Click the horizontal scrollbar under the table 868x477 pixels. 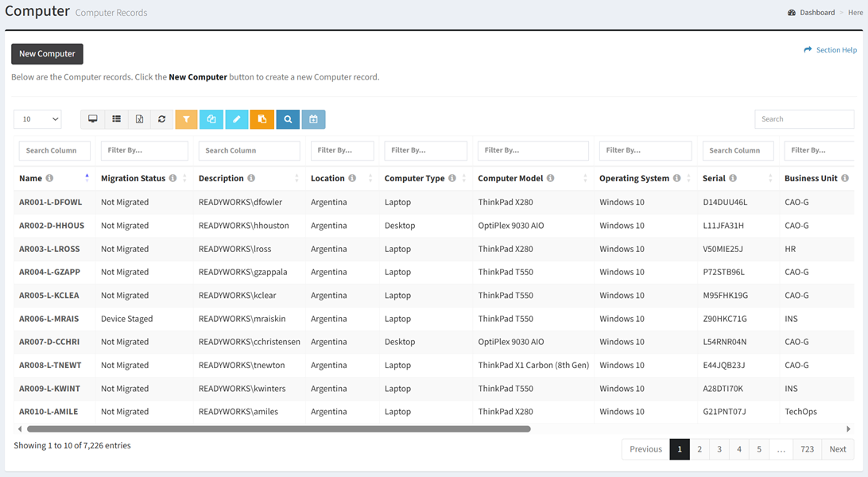click(278, 429)
